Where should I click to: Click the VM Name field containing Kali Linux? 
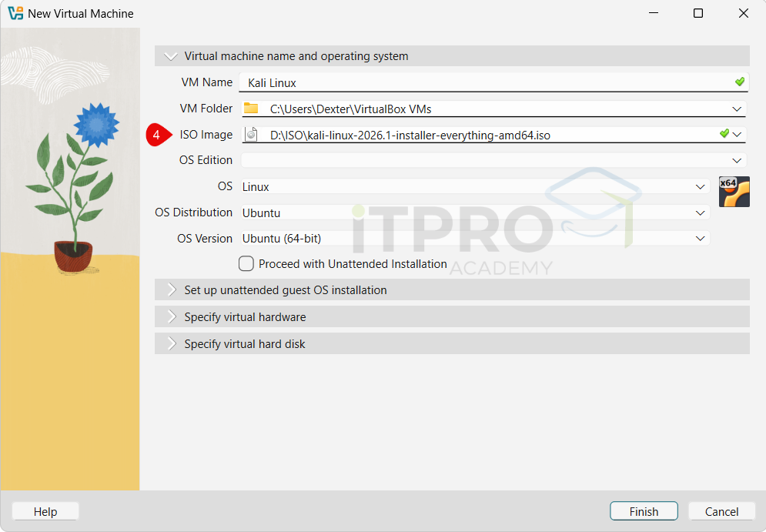point(494,82)
